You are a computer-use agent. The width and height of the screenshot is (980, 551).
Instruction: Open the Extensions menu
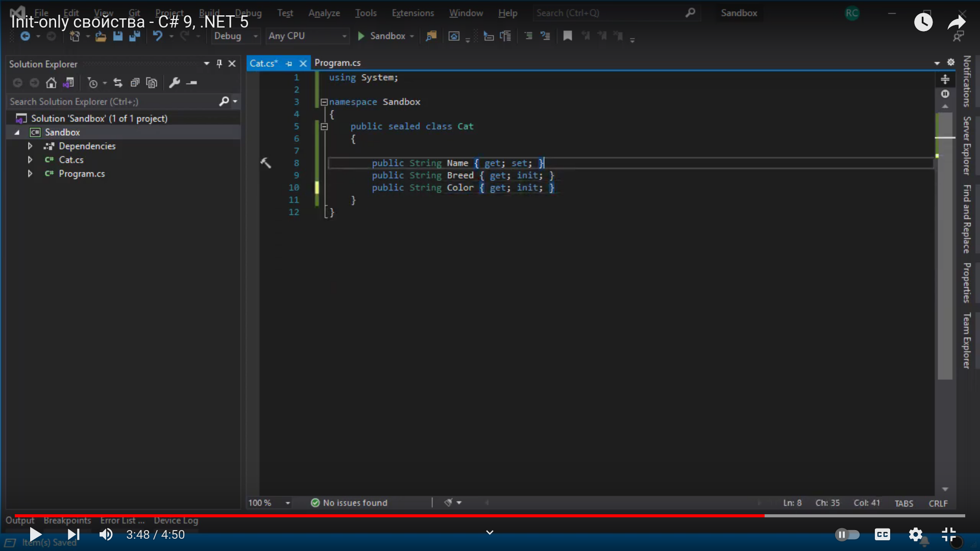point(412,13)
